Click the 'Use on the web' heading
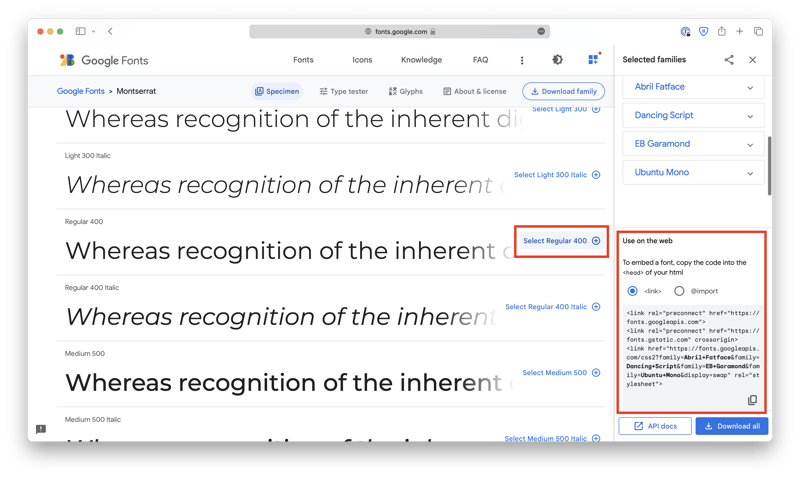The width and height of the screenshot is (800, 478). 647,241
